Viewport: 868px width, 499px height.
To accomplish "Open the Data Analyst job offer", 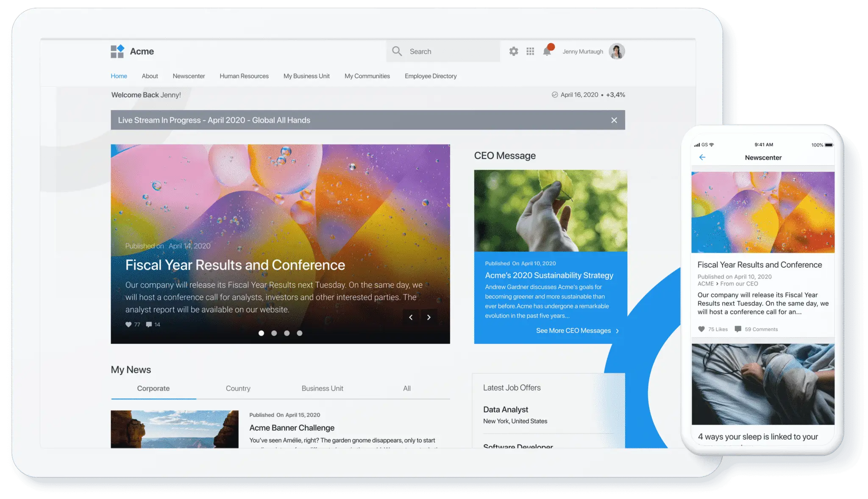I will coord(506,410).
